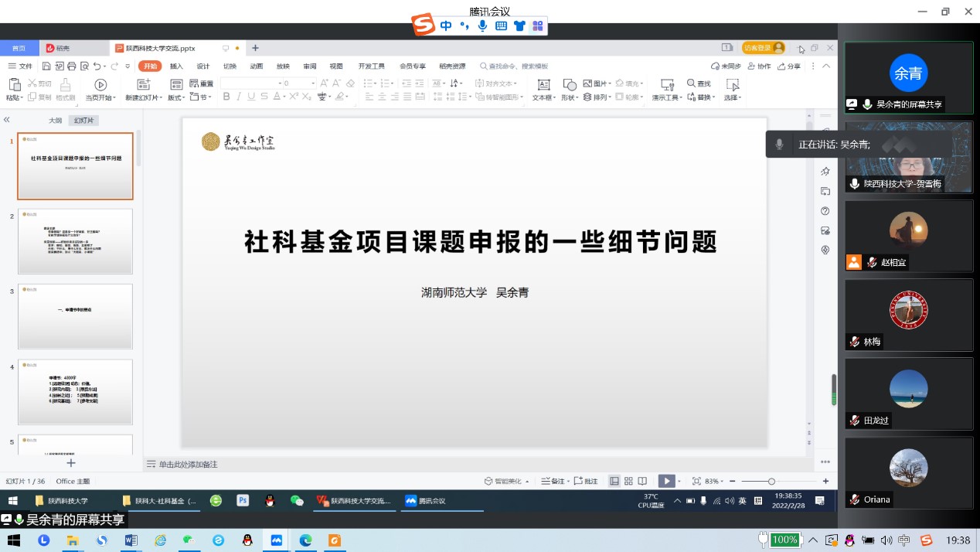The image size is (980, 552).
Task: Expand the 新建幻灯片 dropdown
Action: pyautogui.click(x=145, y=98)
